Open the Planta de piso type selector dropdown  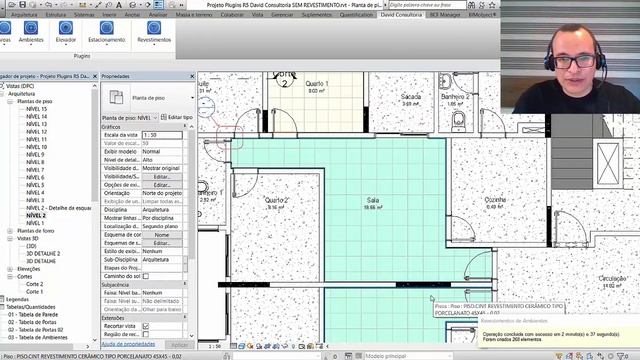[x=192, y=98]
